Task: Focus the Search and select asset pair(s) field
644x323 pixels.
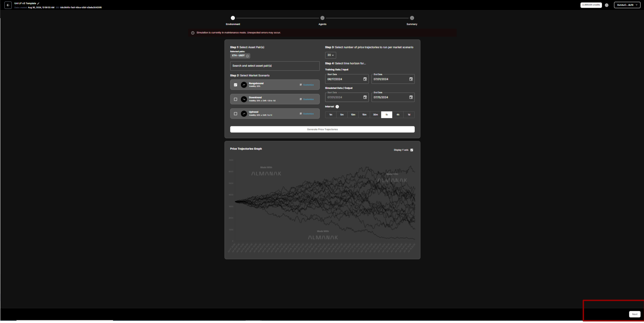Action: [275, 66]
